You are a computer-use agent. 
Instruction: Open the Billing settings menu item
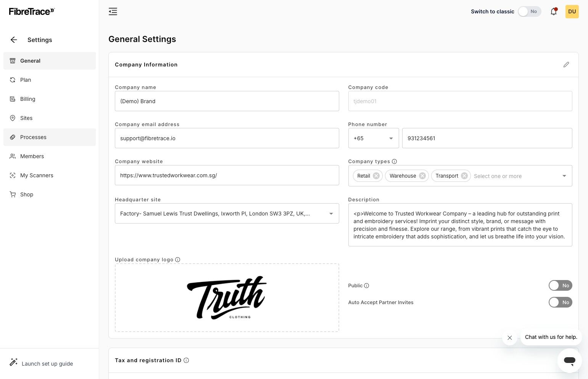50,99
